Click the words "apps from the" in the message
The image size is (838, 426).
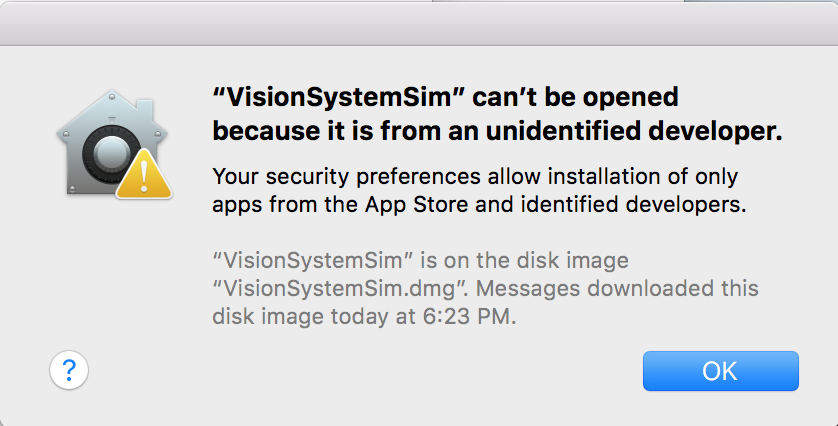coord(286,206)
